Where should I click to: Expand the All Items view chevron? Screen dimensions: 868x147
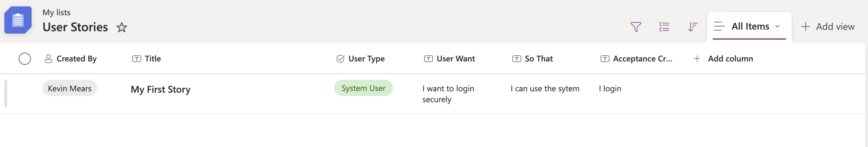pyautogui.click(x=777, y=26)
